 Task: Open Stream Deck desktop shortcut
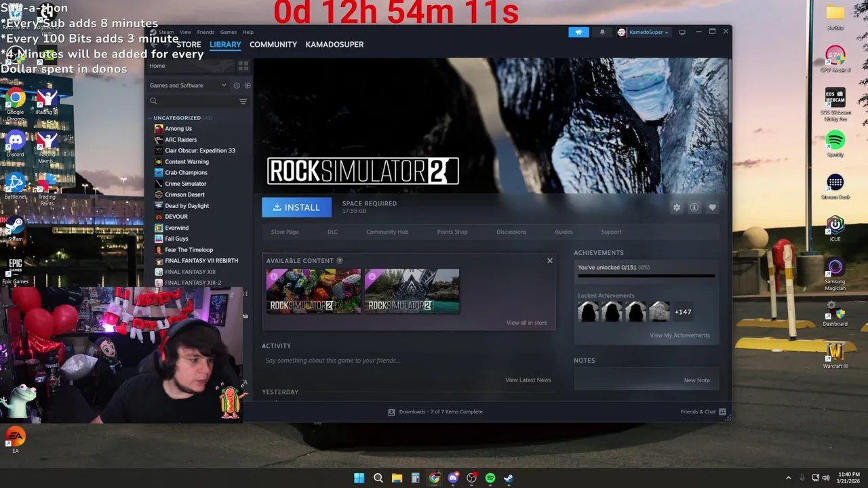pyautogui.click(x=835, y=186)
